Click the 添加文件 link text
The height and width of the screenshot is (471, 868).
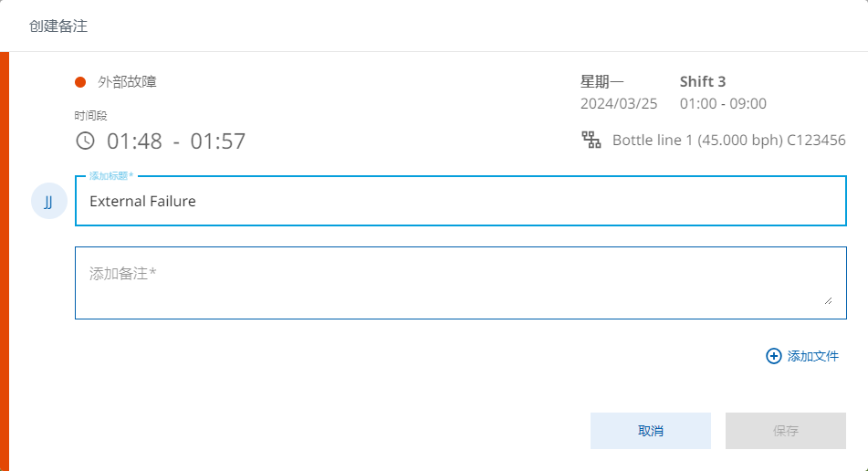click(x=813, y=356)
